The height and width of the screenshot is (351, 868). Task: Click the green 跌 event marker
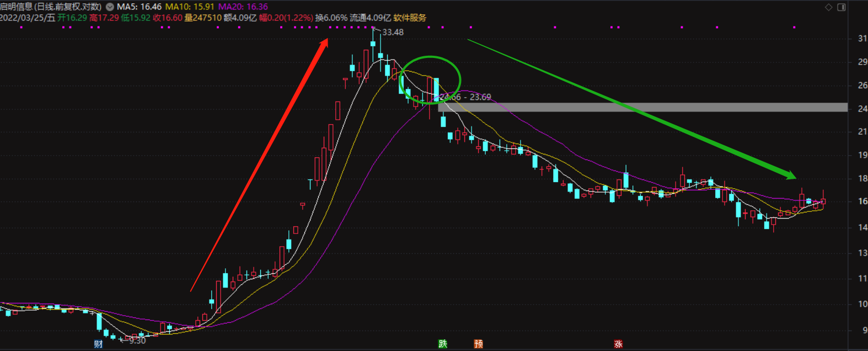click(x=443, y=344)
